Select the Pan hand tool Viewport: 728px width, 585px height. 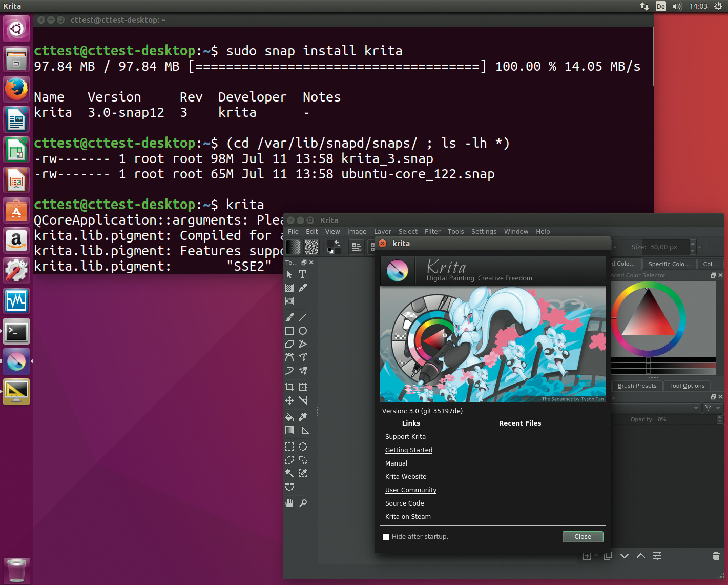click(289, 503)
